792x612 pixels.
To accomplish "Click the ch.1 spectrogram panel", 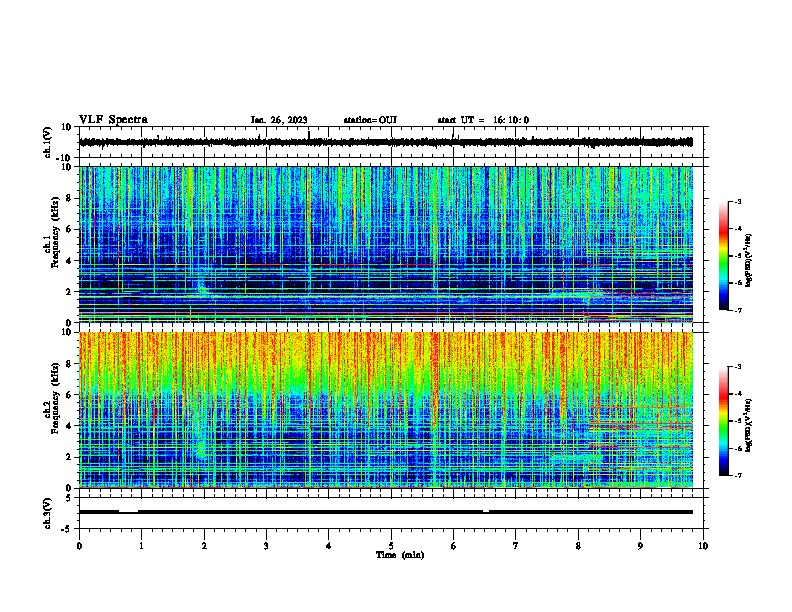I will 386,244.
